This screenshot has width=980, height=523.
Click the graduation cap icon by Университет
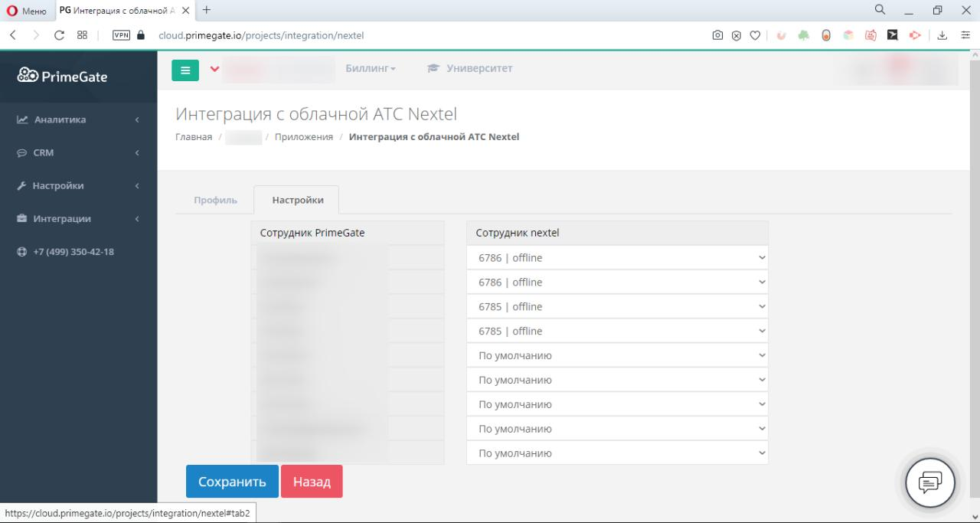[x=433, y=69]
